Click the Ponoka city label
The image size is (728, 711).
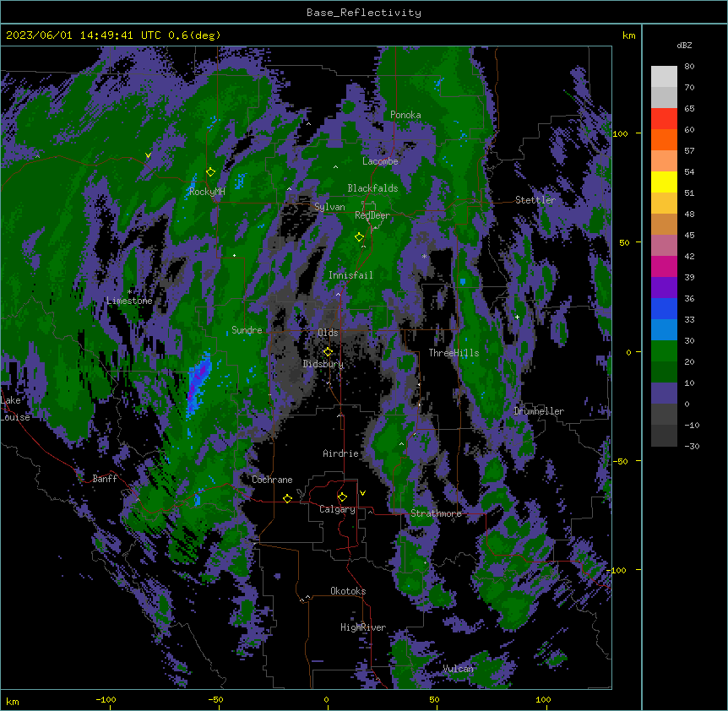click(x=405, y=115)
